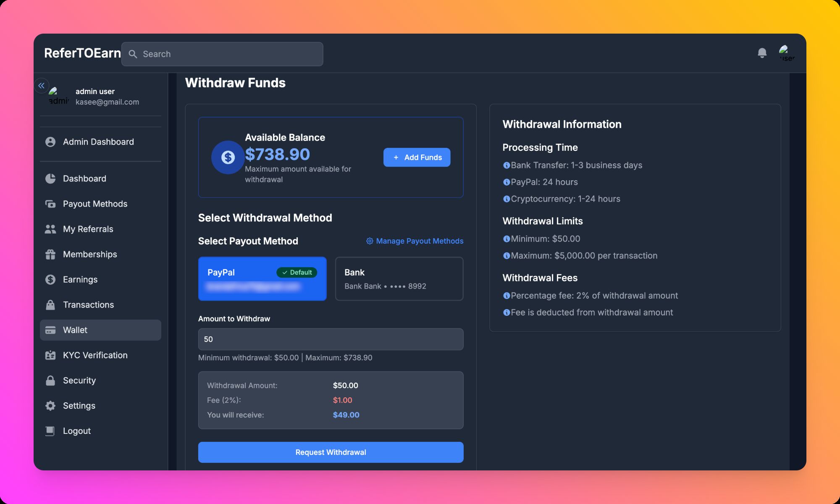Open Manage Payout Methods link
The height and width of the screenshot is (504, 840).
pos(415,241)
